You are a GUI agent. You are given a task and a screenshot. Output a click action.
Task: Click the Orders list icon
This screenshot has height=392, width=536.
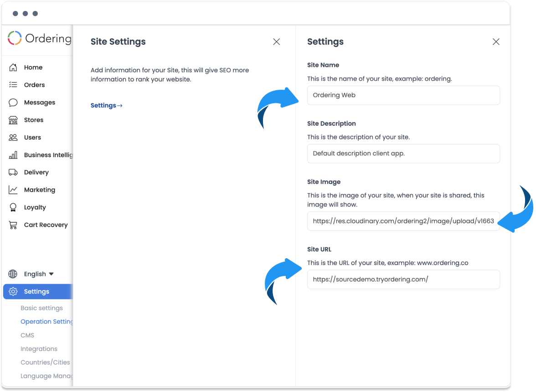point(13,85)
